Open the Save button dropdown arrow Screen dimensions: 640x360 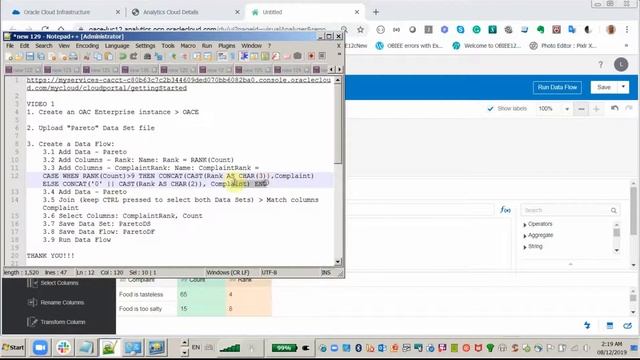tap(623, 87)
